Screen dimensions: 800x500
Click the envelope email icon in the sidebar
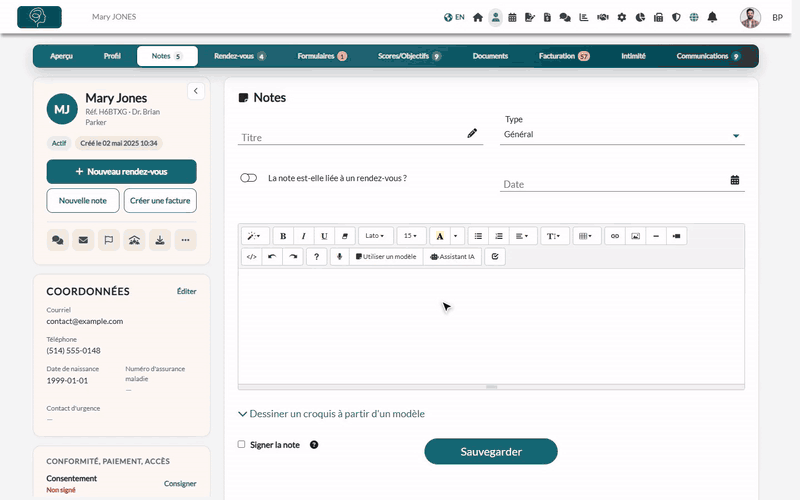click(83, 240)
